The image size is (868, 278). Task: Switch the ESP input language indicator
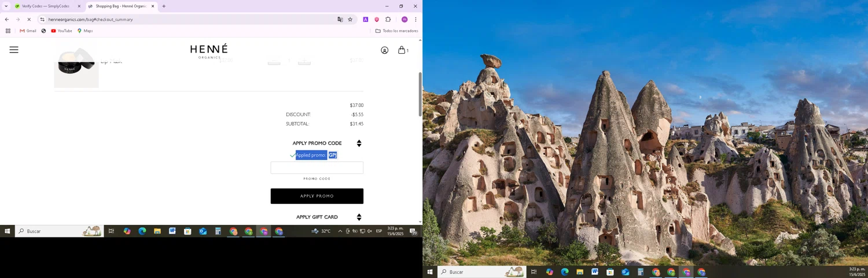click(379, 231)
